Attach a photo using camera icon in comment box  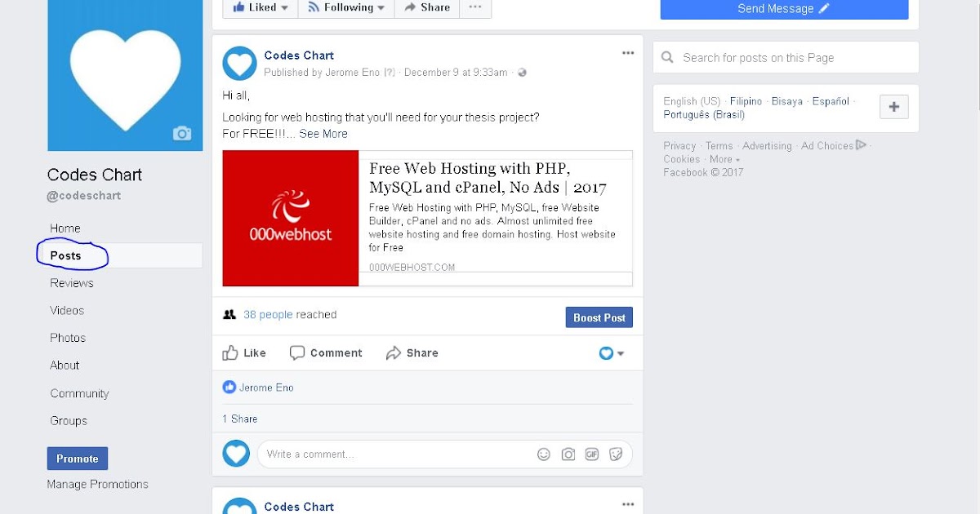[x=568, y=454]
